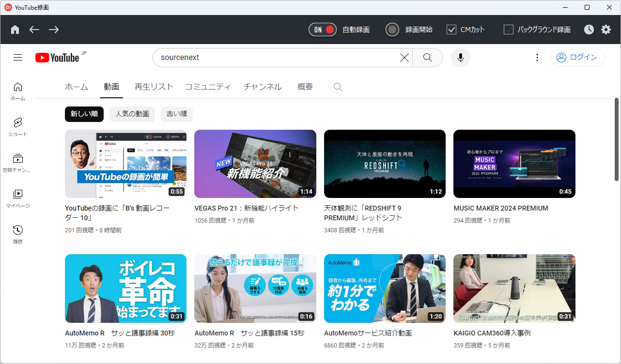The height and width of the screenshot is (364, 621).
Task: Open the KAIGIO CAM360 meeting room thumbnail
Action: (x=514, y=288)
